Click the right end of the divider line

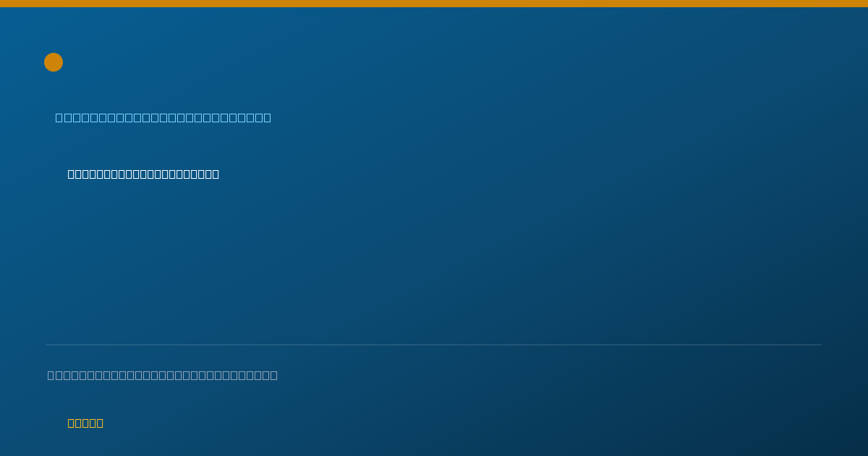coord(821,345)
